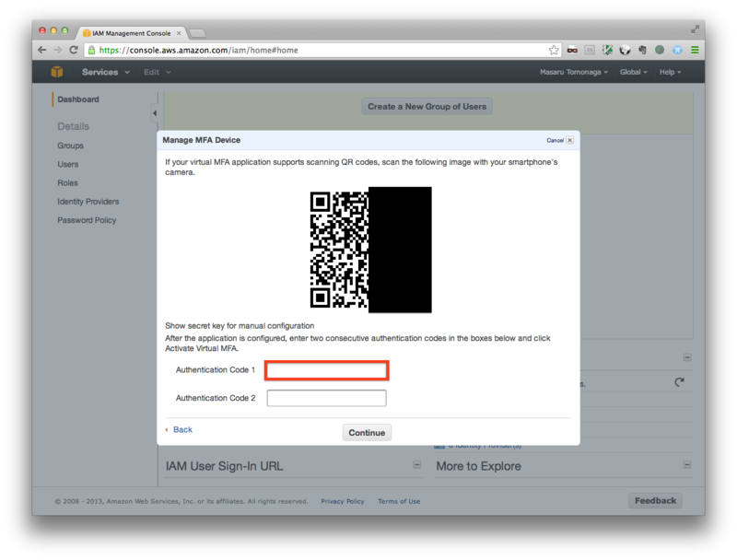Open Identity Providers in the sidebar
Screen dimensions: 737x560
pos(88,202)
